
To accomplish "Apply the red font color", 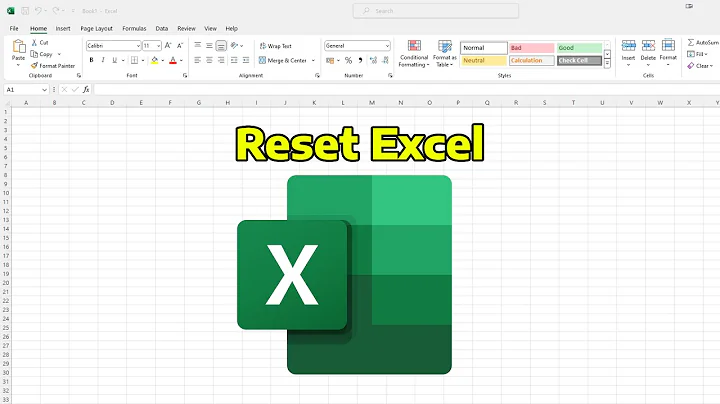I will [x=173, y=60].
